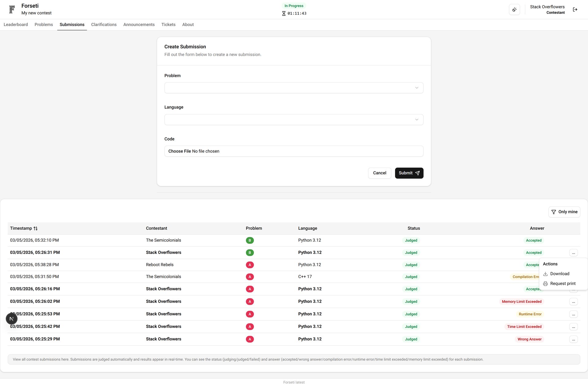Log out using the sign-out icon

point(575,9)
